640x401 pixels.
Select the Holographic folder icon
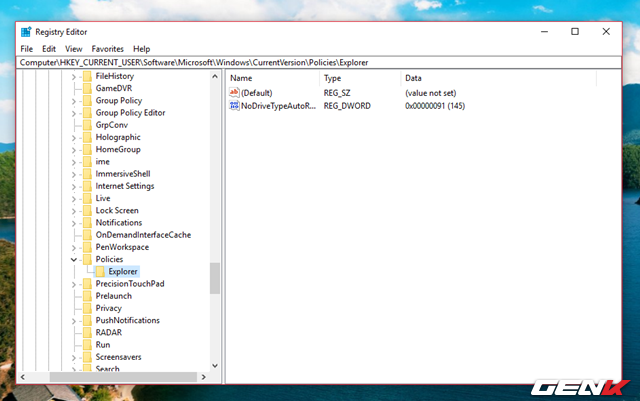coord(87,138)
